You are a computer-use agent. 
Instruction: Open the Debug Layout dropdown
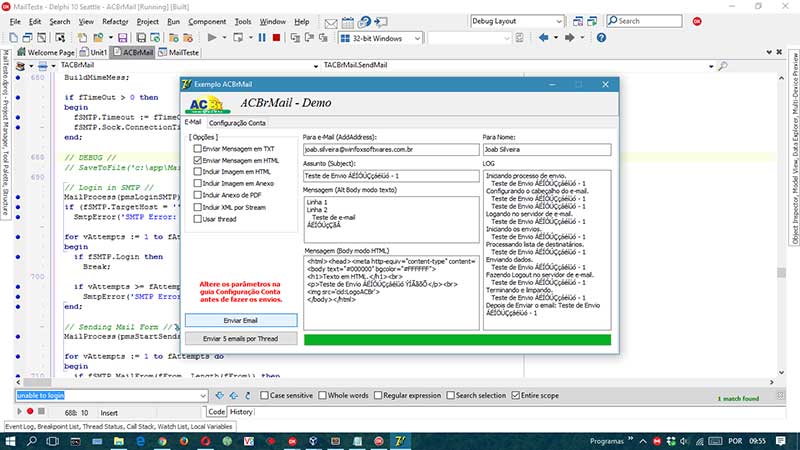pyautogui.click(x=559, y=21)
